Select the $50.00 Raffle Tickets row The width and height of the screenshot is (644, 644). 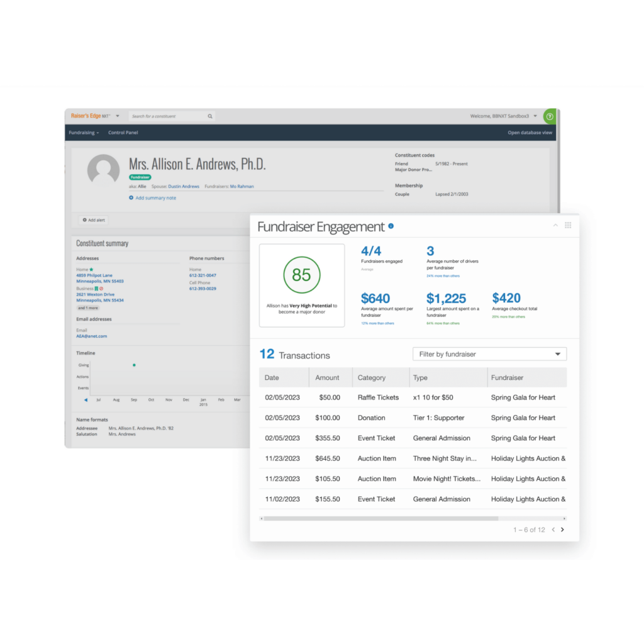pyautogui.click(x=413, y=397)
